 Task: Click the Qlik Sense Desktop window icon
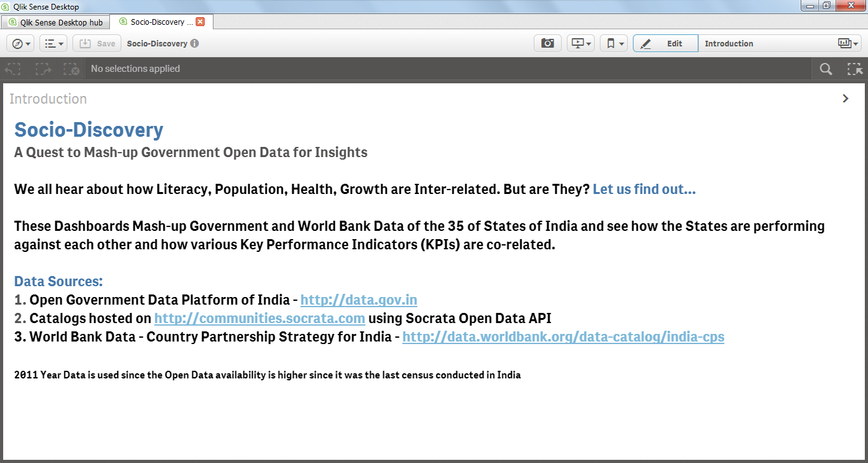(6, 6)
